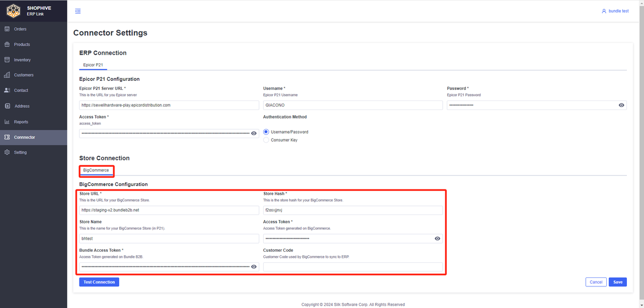This screenshot has height=308, width=644.
Task: Click the Username field containing GIACONO
Action: pyautogui.click(x=353, y=105)
